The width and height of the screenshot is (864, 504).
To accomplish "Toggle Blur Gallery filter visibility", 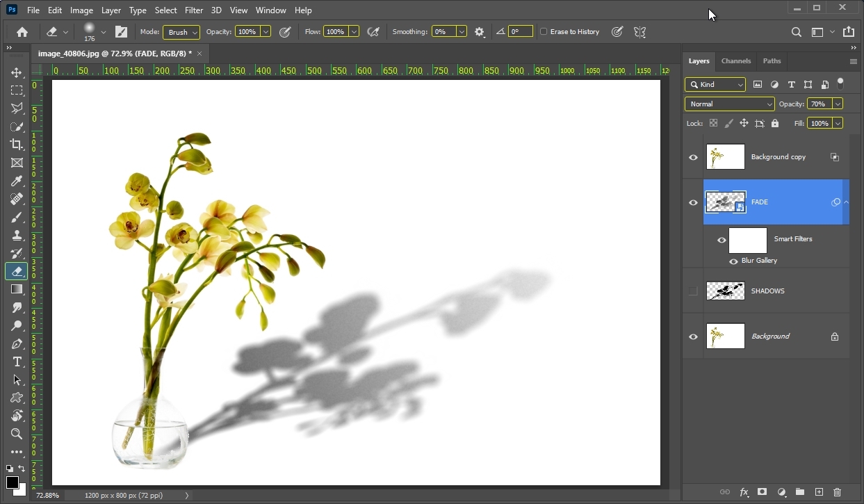I will pyautogui.click(x=733, y=261).
